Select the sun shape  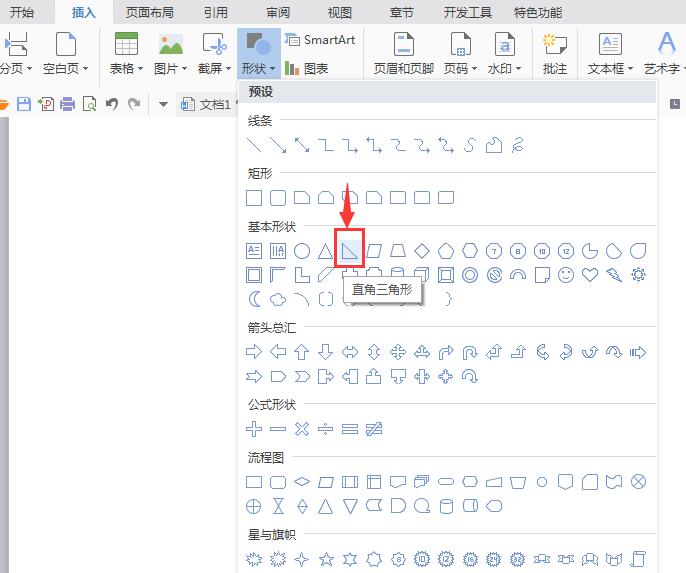638,275
